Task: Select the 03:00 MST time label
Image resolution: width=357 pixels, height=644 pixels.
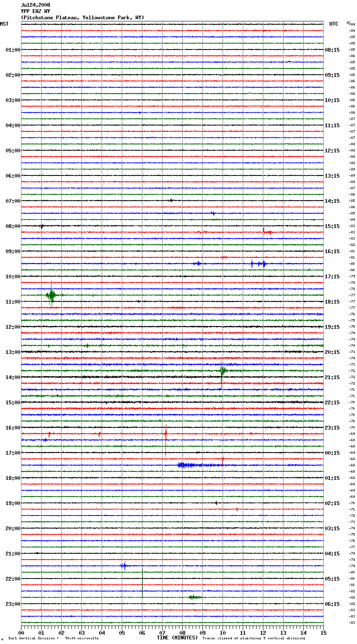Action: pyautogui.click(x=13, y=100)
